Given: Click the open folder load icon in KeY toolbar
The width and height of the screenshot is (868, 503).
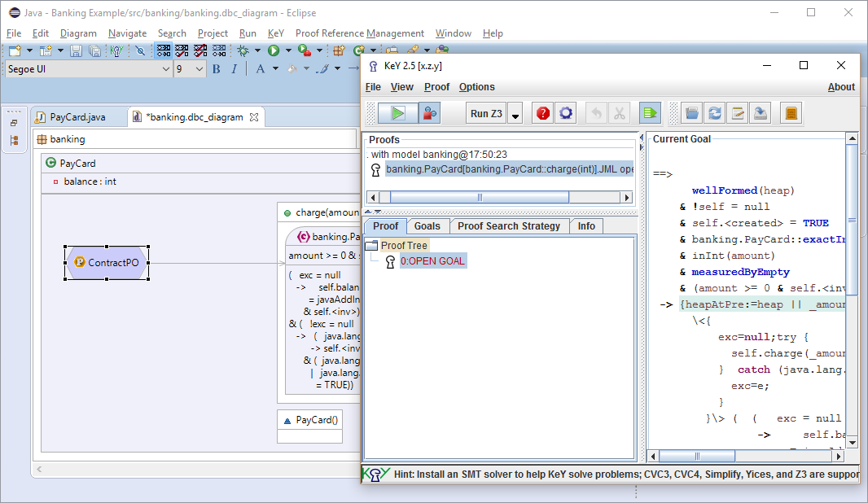Looking at the screenshot, I should (x=691, y=113).
